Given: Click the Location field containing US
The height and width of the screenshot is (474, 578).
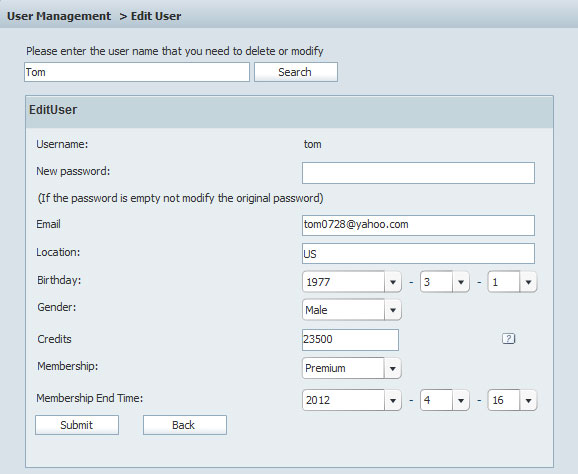Looking at the screenshot, I should click(x=418, y=253).
